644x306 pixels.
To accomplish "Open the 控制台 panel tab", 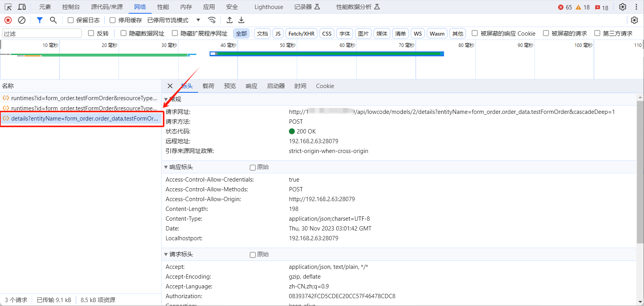I will pyautogui.click(x=71, y=7).
